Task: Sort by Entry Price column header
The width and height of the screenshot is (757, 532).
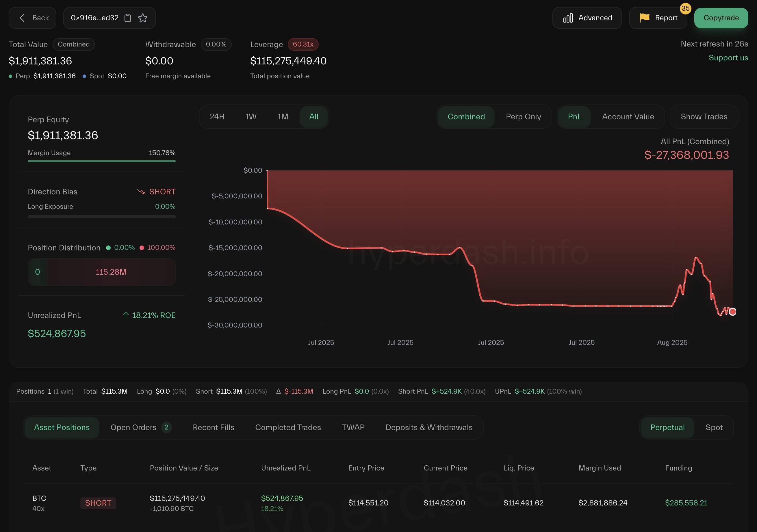Action: click(366, 468)
